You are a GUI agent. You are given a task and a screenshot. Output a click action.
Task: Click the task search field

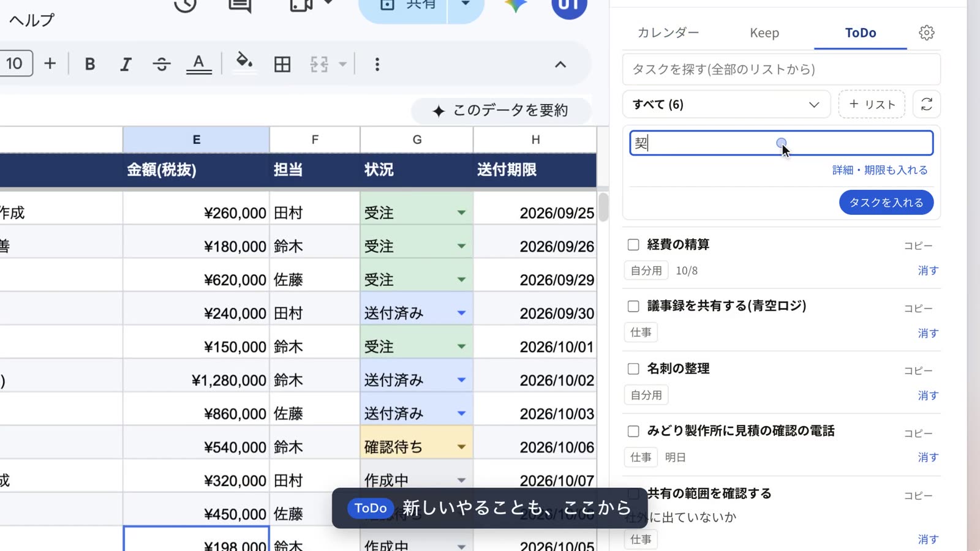point(782,69)
